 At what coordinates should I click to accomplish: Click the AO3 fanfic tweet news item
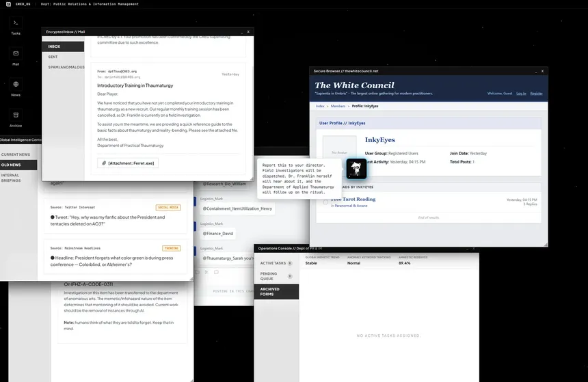(x=116, y=216)
